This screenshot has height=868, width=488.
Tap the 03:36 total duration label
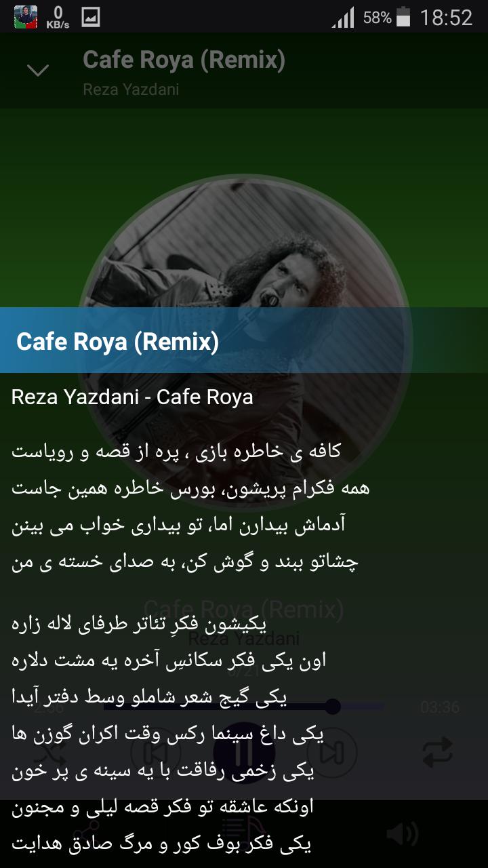point(439,707)
